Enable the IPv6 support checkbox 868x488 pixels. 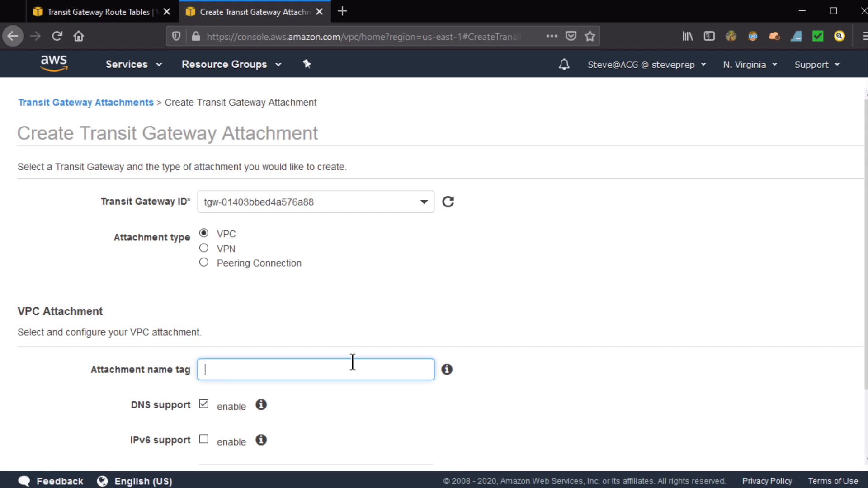pos(204,439)
